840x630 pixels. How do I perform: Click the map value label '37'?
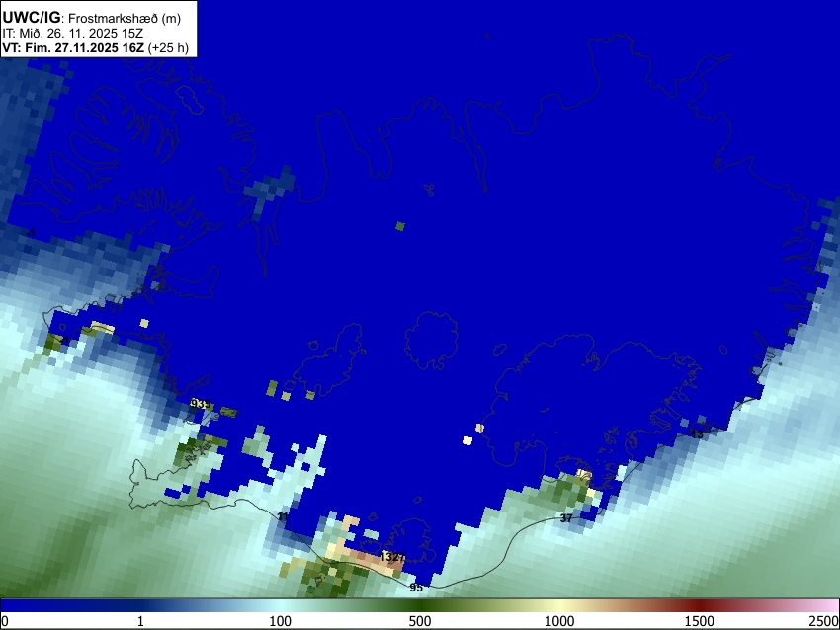click(x=566, y=518)
